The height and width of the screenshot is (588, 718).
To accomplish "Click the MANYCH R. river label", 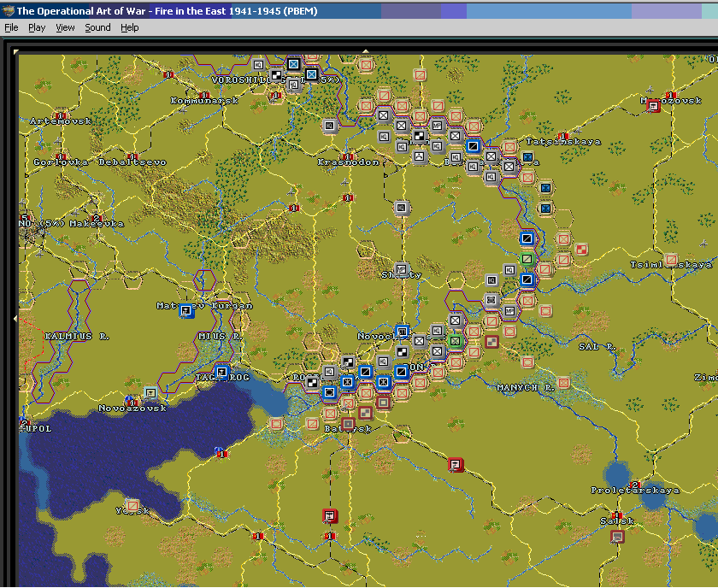I will 526,388.
